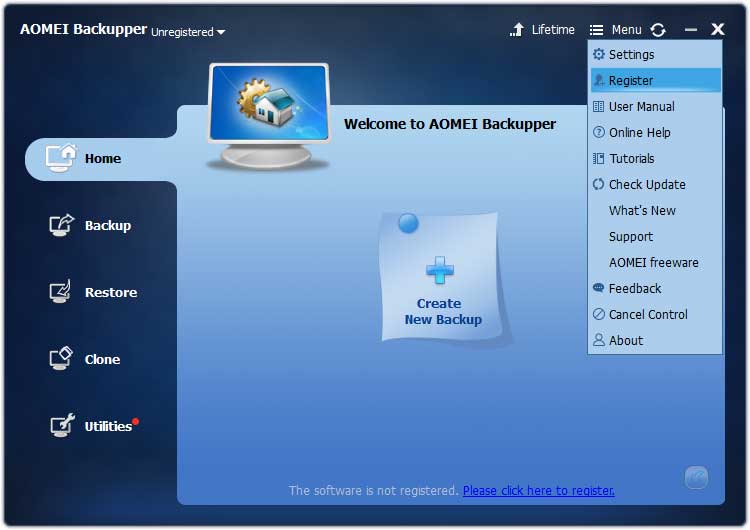Switch to the Restore tab label
750x530 pixels.
(111, 292)
